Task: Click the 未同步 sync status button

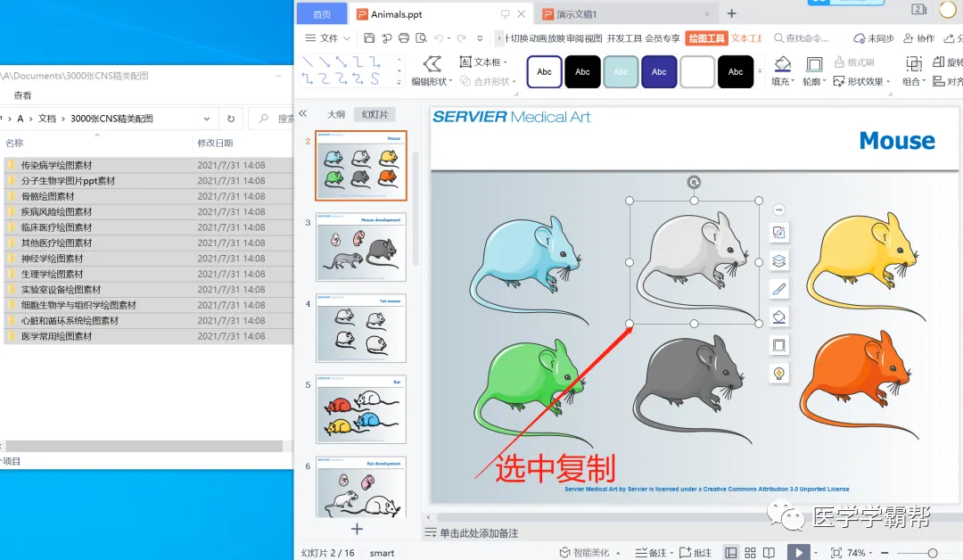Action: pyautogui.click(x=874, y=38)
